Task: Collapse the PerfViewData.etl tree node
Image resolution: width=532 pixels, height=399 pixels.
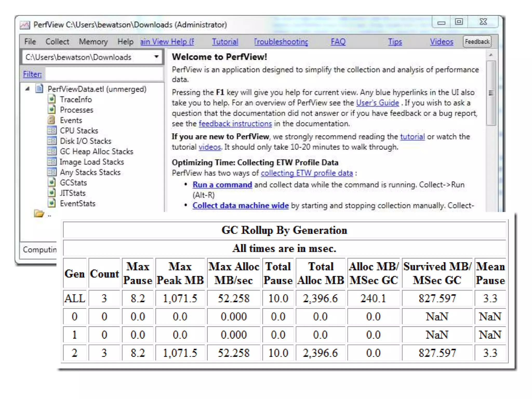Action: pyautogui.click(x=28, y=89)
